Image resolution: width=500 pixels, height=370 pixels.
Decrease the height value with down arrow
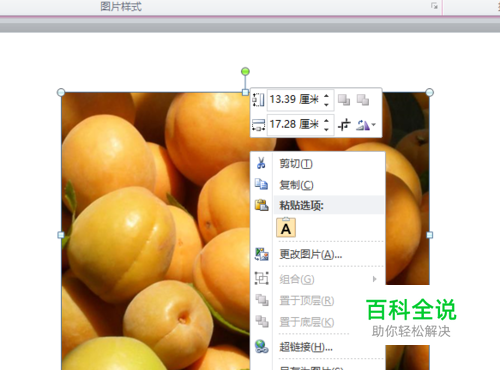coord(327,104)
